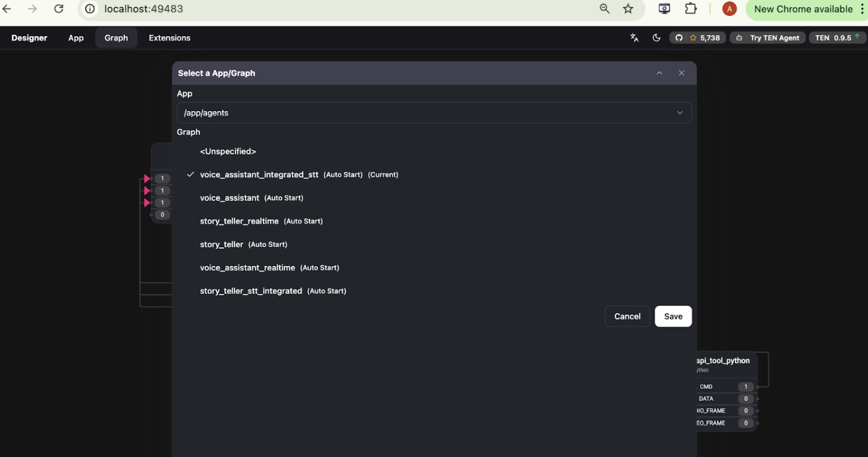Open the TEN 0.9.5 version badge

(x=837, y=38)
